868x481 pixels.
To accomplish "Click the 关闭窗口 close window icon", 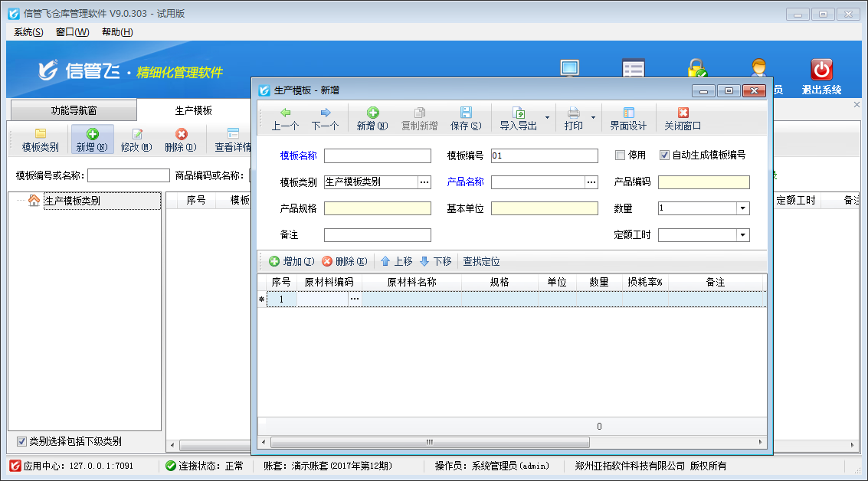I will tap(683, 113).
